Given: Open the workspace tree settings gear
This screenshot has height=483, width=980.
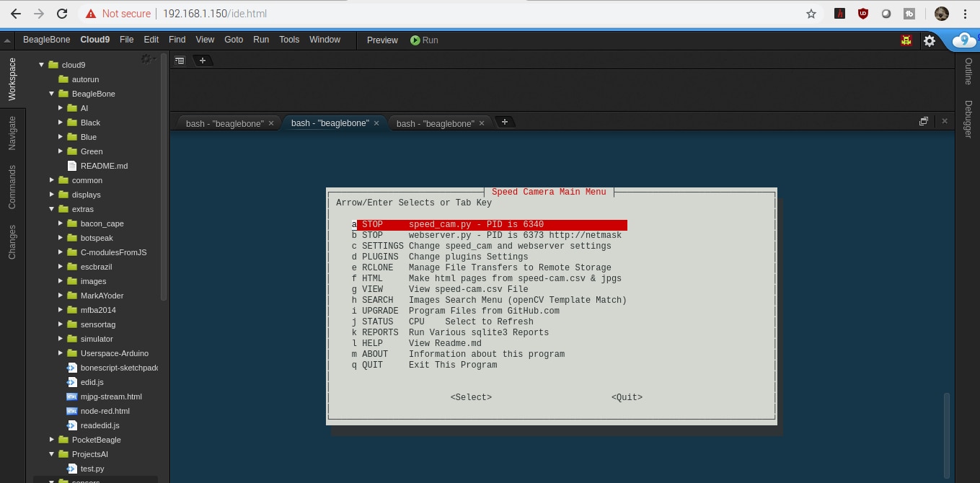Looking at the screenshot, I should click(x=148, y=58).
